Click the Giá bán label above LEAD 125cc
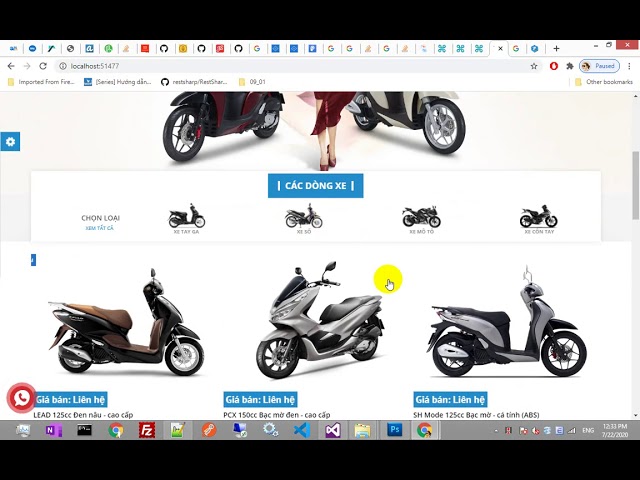Viewport: 640px width, 480px height. click(70, 400)
